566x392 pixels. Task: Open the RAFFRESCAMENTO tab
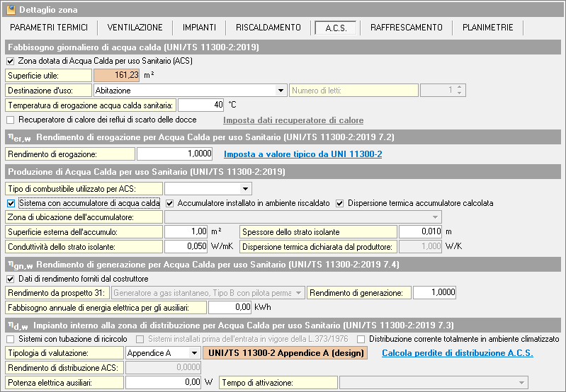pos(406,28)
